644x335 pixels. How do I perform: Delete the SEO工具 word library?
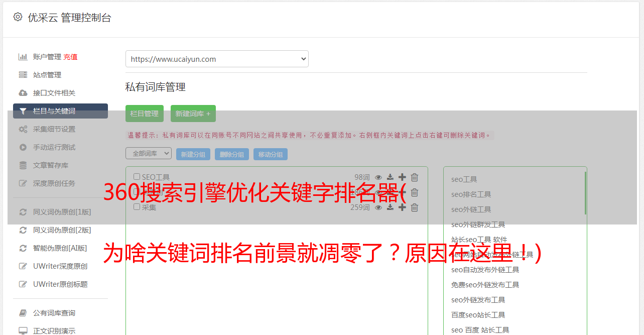coord(415,177)
